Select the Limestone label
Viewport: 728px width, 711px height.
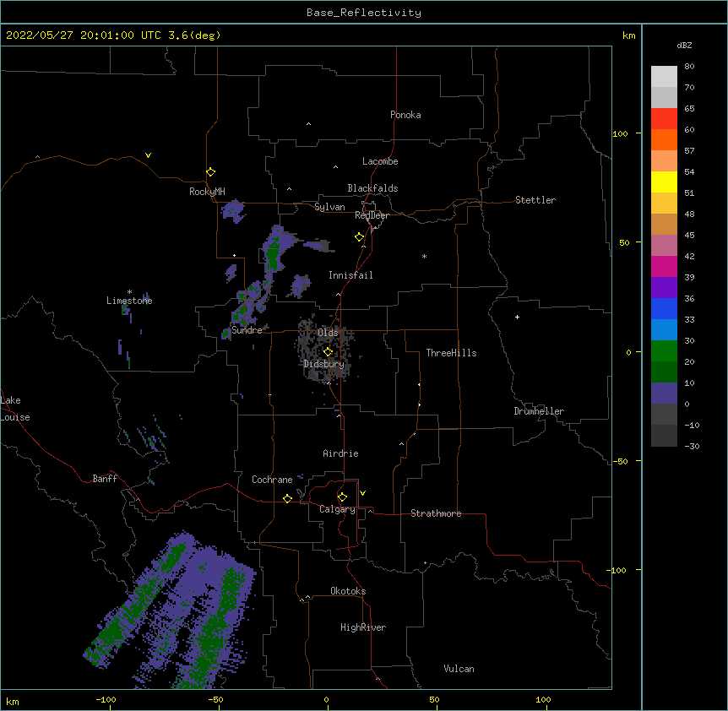pyautogui.click(x=129, y=301)
